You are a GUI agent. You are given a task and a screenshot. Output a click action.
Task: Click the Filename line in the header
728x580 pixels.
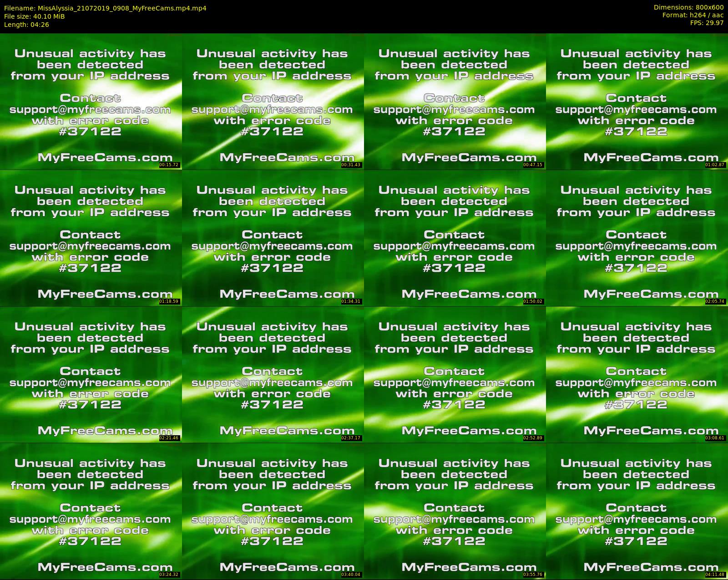point(105,8)
